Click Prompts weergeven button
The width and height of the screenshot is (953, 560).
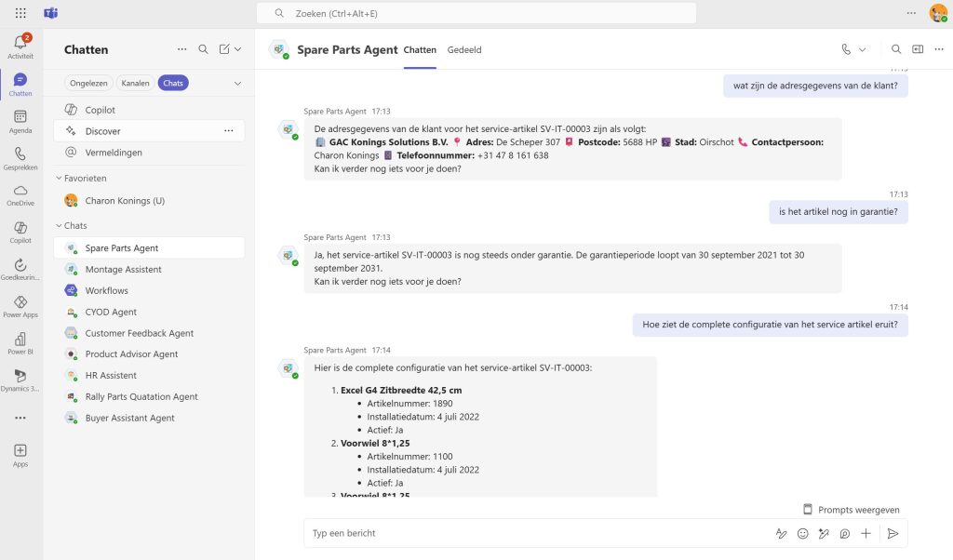click(851, 510)
